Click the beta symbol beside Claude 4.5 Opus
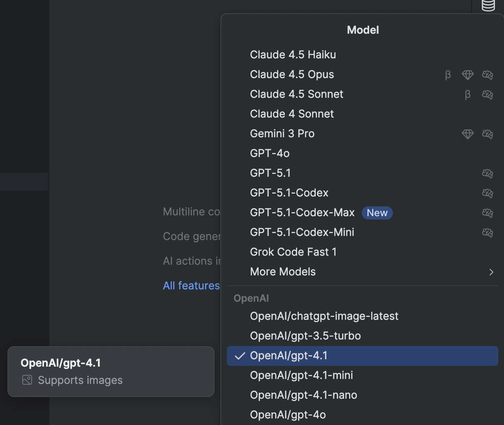Screen dimensions: 504x425 (x=448, y=75)
